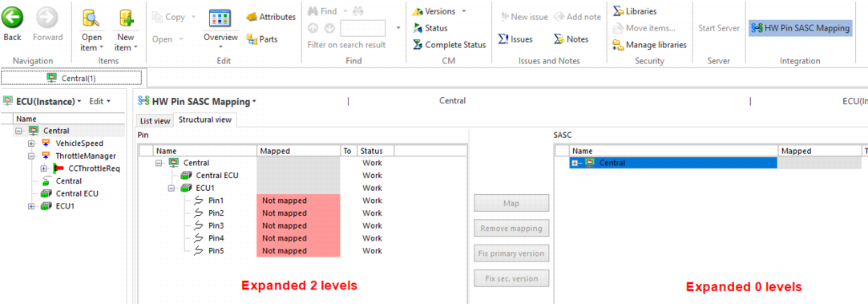
Task: Click the Find binoculars button
Action: (322, 11)
